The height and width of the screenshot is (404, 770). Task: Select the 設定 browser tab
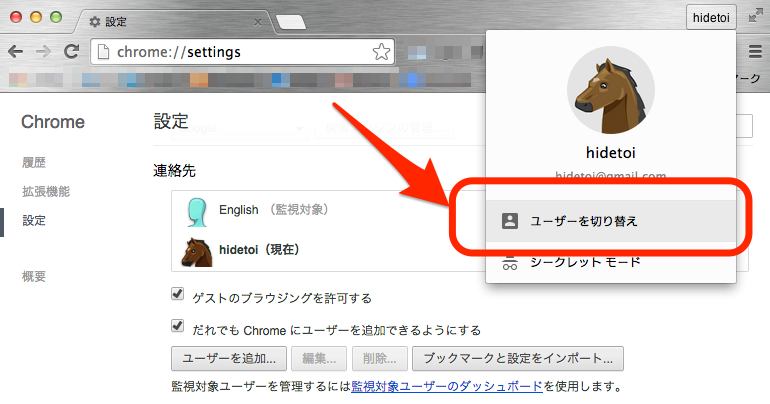[174, 22]
